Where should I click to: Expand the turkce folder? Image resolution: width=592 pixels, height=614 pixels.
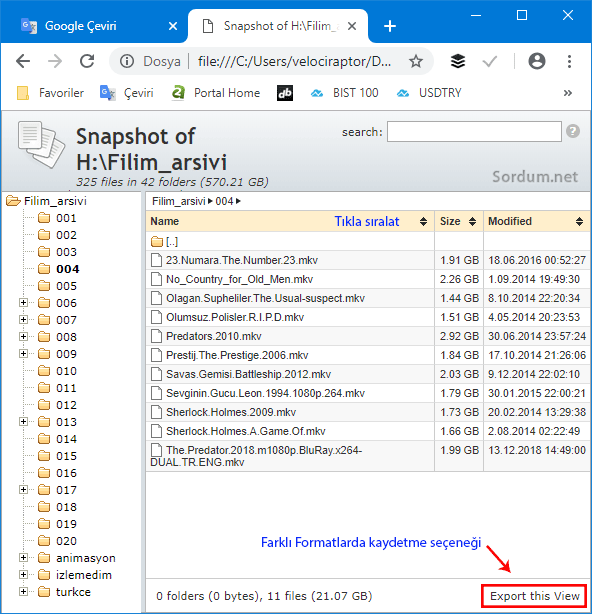(23, 591)
